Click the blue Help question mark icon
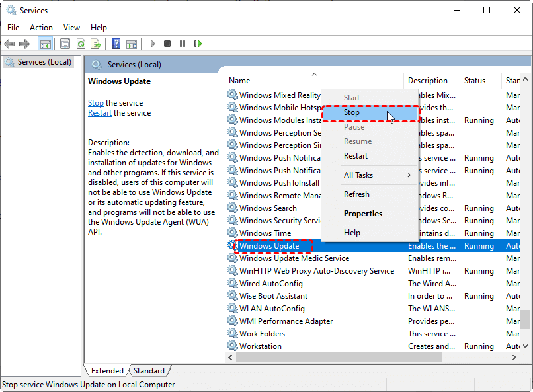 [116, 44]
